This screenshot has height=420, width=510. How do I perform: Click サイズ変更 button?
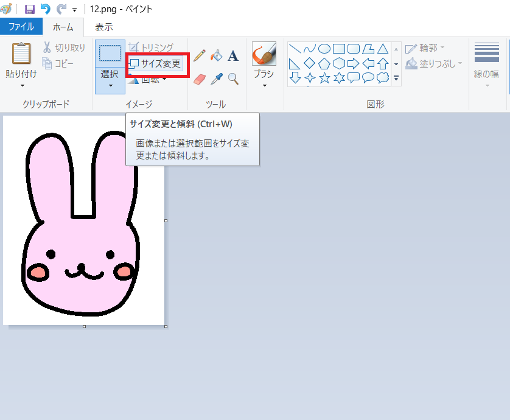[155, 63]
